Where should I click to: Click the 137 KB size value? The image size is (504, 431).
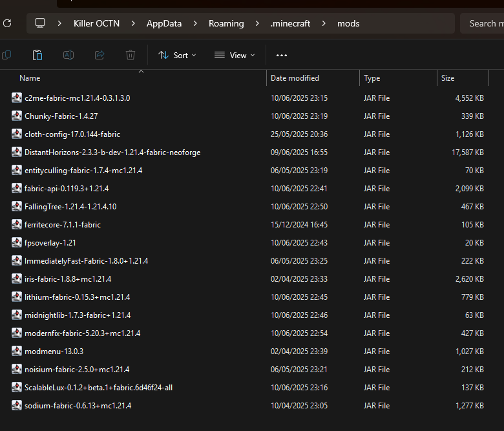tap(472, 388)
